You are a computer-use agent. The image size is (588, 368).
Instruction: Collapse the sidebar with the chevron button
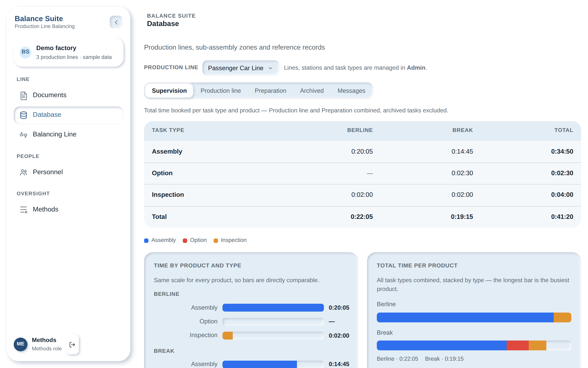[116, 22]
